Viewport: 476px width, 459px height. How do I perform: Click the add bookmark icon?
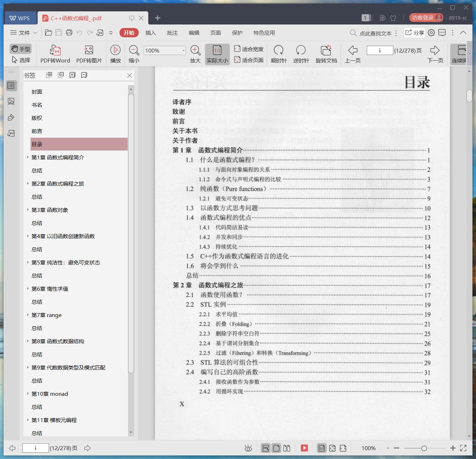[72, 75]
